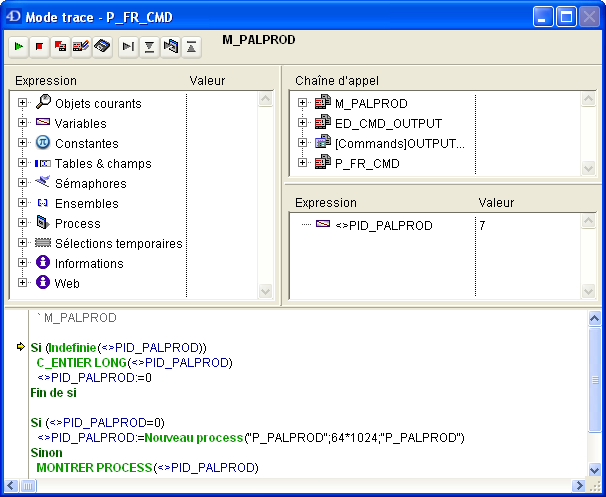Select ED_CMD_OUTPUT in Chaîne d'appel
Viewport: 606px width, 497px height.
point(387,123)
